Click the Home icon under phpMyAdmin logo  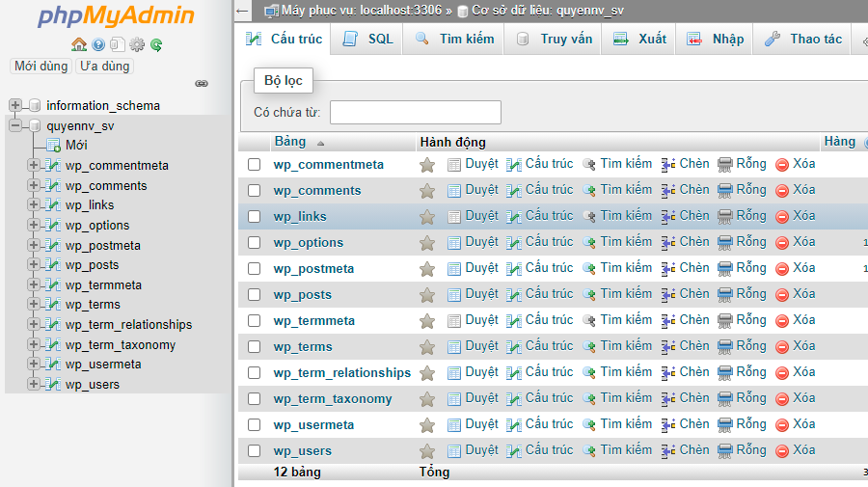coord(79,44)
